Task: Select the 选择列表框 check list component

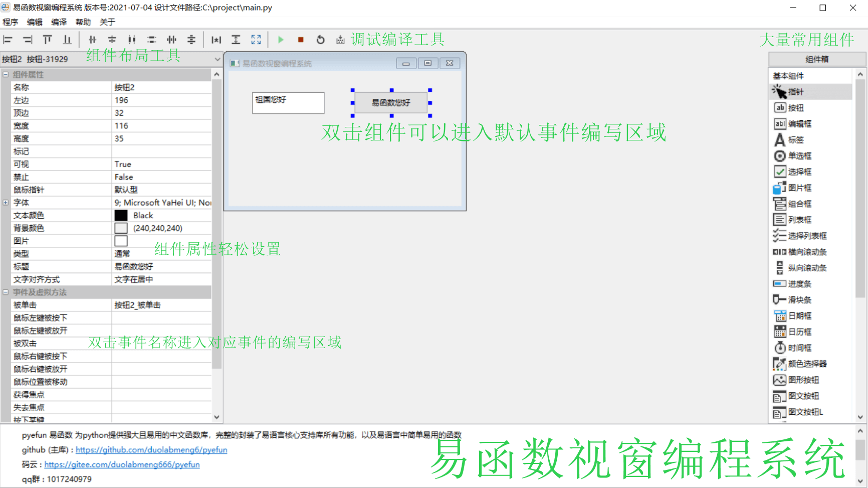Action: click(x=810, y=236)
